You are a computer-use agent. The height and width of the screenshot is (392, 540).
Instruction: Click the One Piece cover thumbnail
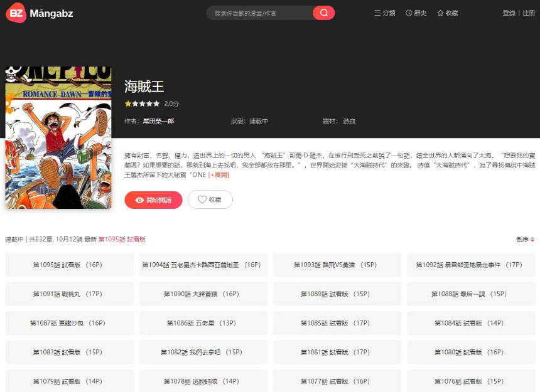coord(58,137)
